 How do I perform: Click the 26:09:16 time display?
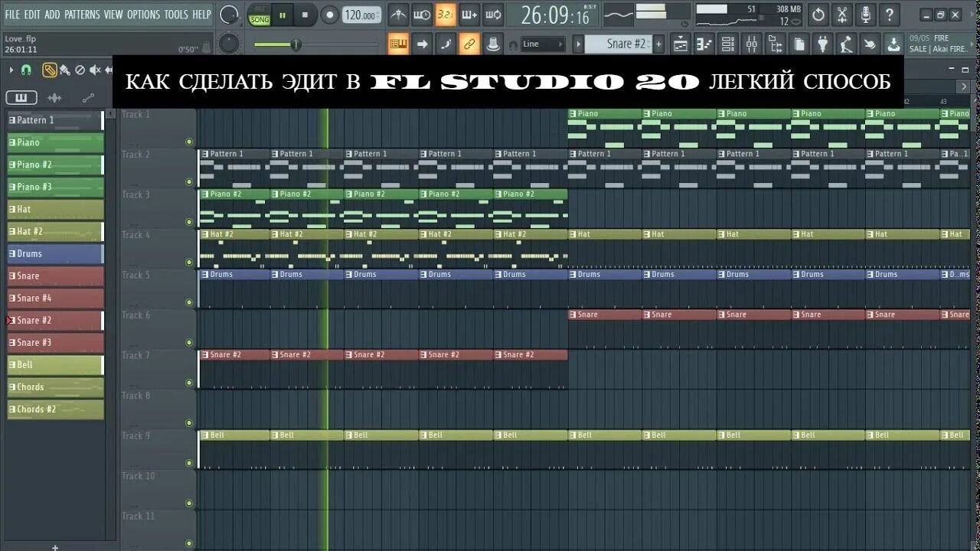(x=556, y=15)
